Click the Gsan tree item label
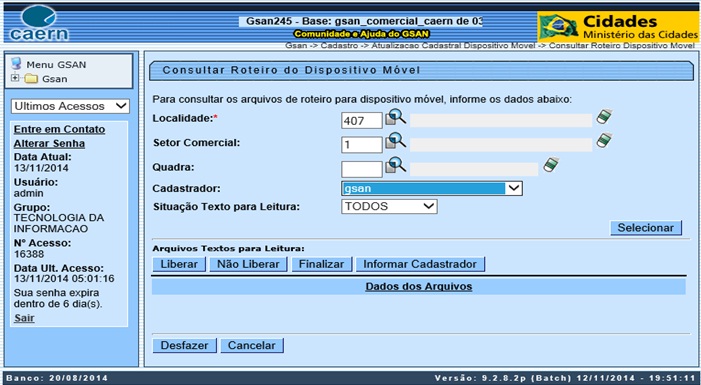 pyautogui.click(x=55, y=79)
